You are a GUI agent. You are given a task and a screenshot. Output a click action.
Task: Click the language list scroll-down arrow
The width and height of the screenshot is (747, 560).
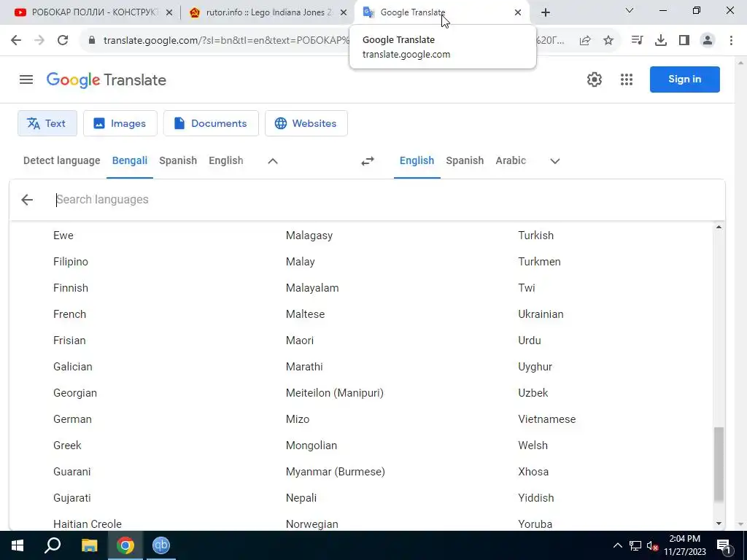719,524
